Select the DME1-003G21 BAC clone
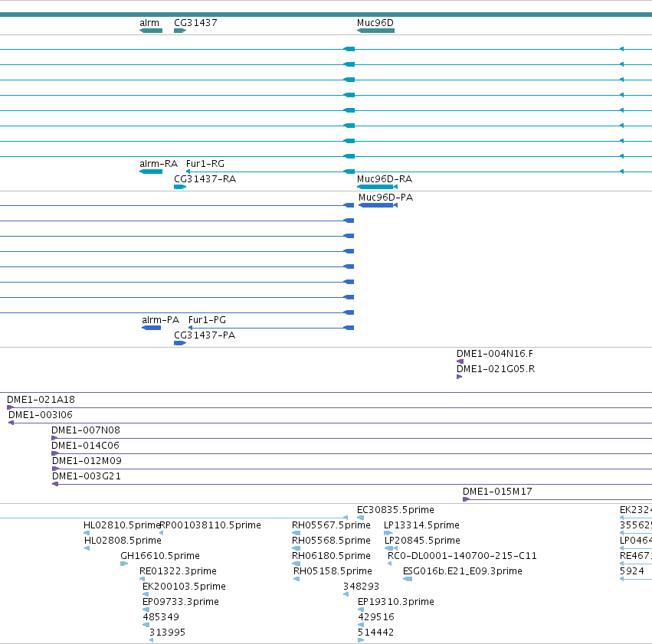This screenshot has width=652, height=644. pyautogui.click(x=352, y=484)
